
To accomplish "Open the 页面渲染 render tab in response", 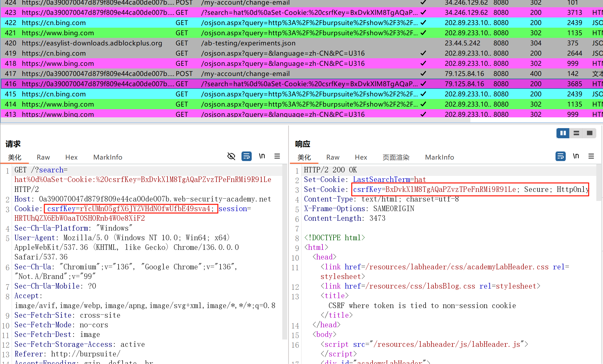I will pyautogui.click(x=396, y=157).
